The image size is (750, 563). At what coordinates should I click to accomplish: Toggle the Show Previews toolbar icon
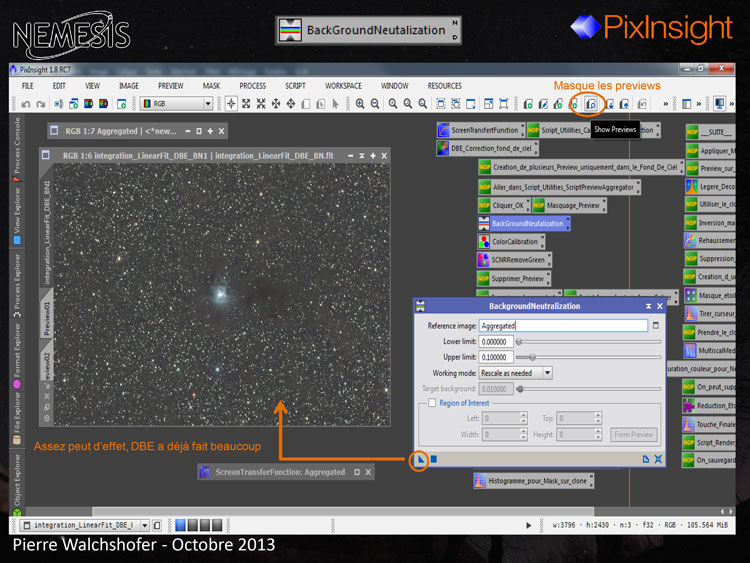coord(591,104)
